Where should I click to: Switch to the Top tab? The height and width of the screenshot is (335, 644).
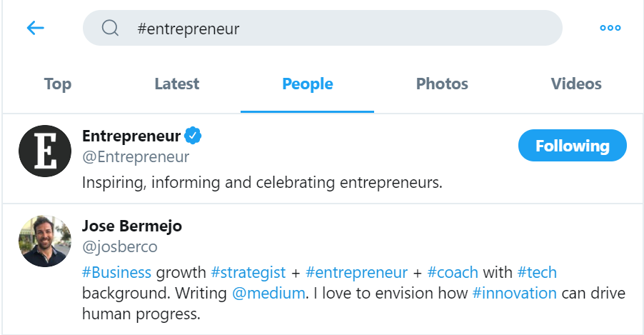pos(58,84)
